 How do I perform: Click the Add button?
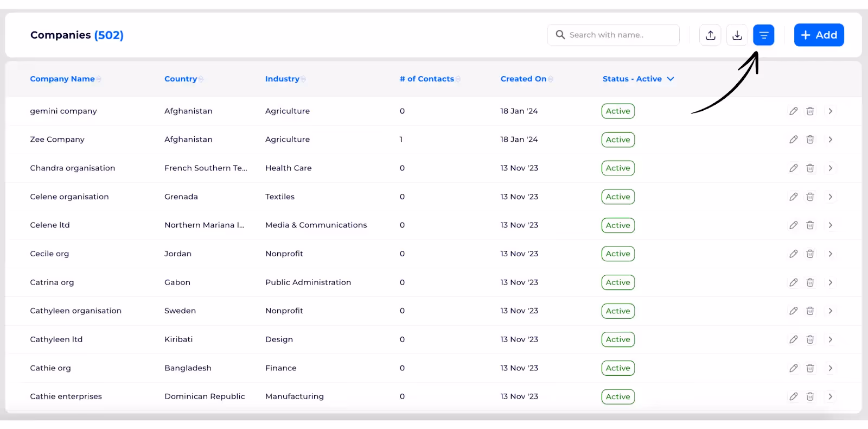click(x=819, y=35)
